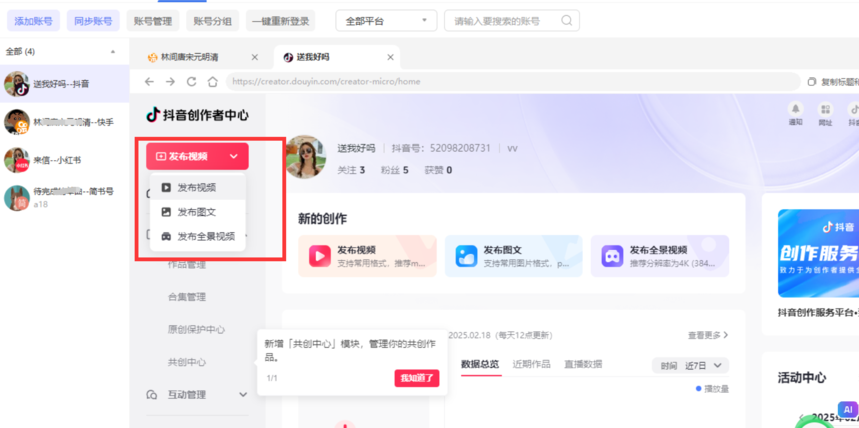Click the 送我好吗 profile avatar
The width and height of the screenshot is (859, 428).
306,157
